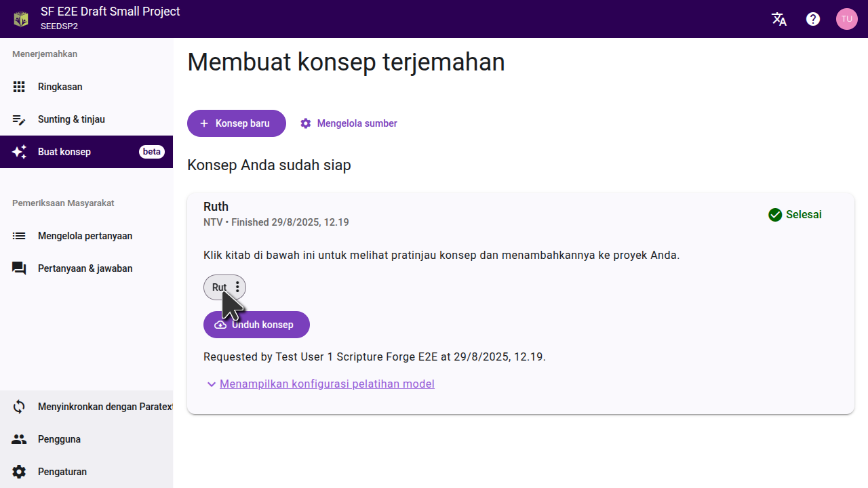Click the Pengaturan gear icon
Image resolution: width=868 pixels, height=488 pixels.
pos(19,472)
